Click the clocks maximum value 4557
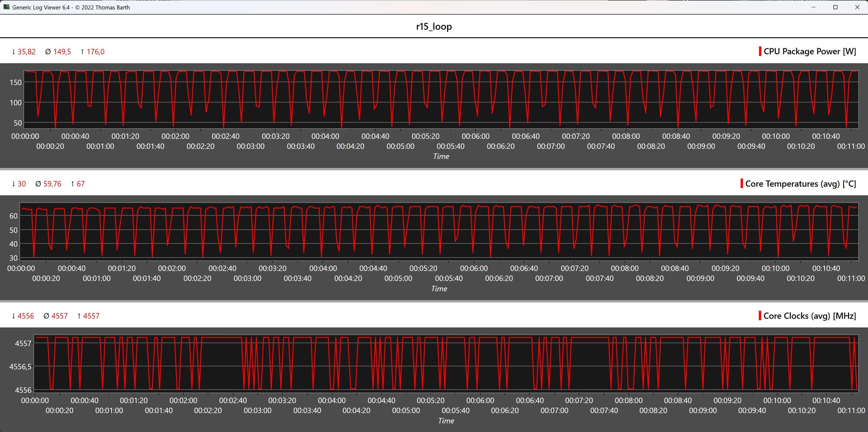Screen dimensions: 868x432 coord(91,316)
